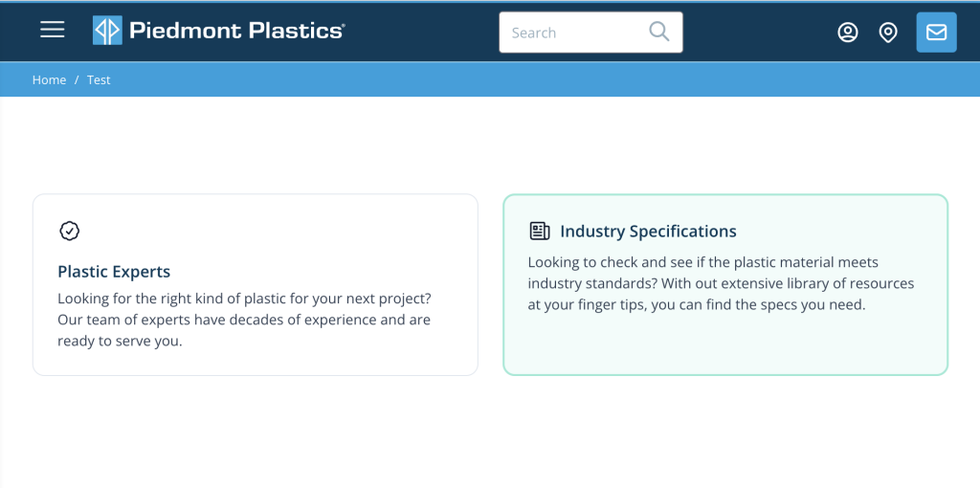The image size is (980, 488).
Task: Click the newspaper icon beside Industry Specifications
Action: click(x=540, y=231)
